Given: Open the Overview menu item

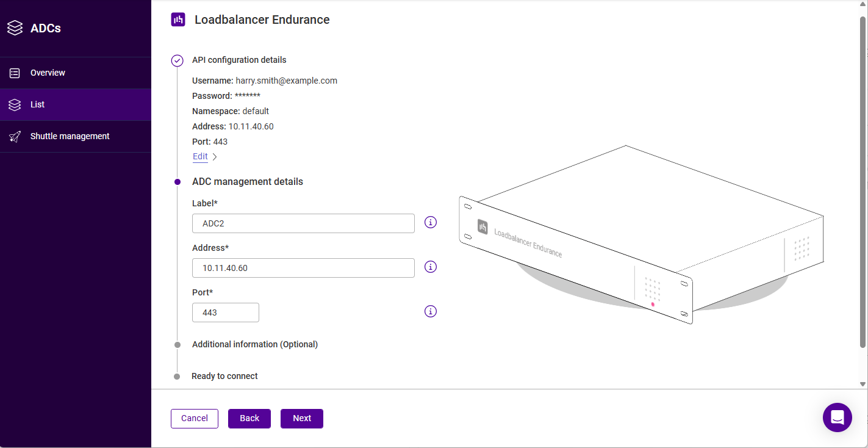Looking at the screenshot, I should click(76, 73).
